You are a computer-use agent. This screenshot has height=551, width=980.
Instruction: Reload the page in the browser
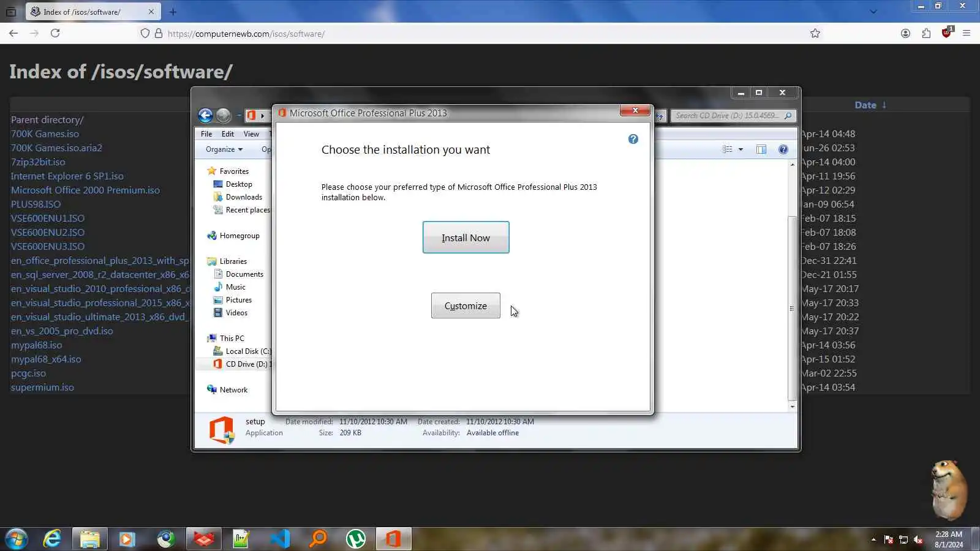[x=55, y=33]
